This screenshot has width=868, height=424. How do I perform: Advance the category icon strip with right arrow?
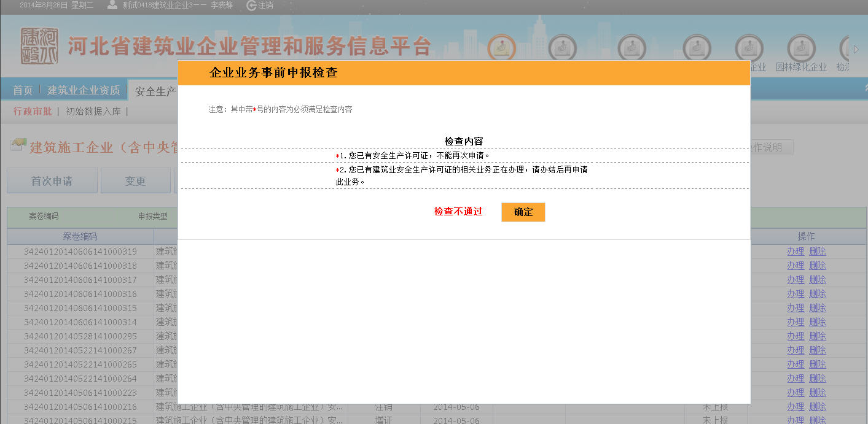(x=857, y=49)
